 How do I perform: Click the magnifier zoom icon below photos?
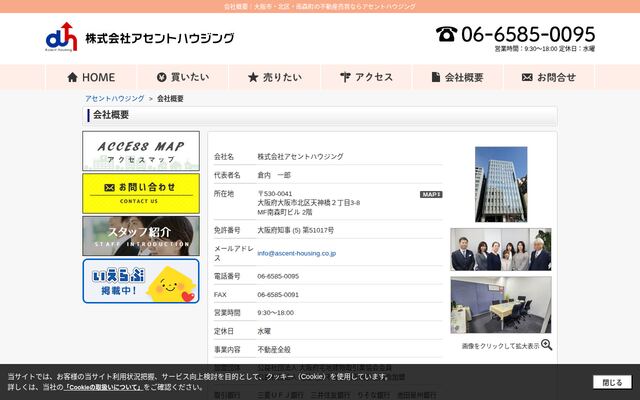(547, 345)
